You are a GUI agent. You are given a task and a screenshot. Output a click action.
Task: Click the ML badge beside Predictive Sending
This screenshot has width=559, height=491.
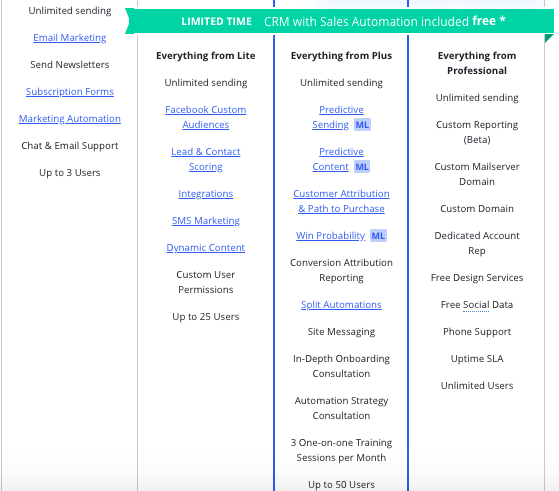point(362,125)
